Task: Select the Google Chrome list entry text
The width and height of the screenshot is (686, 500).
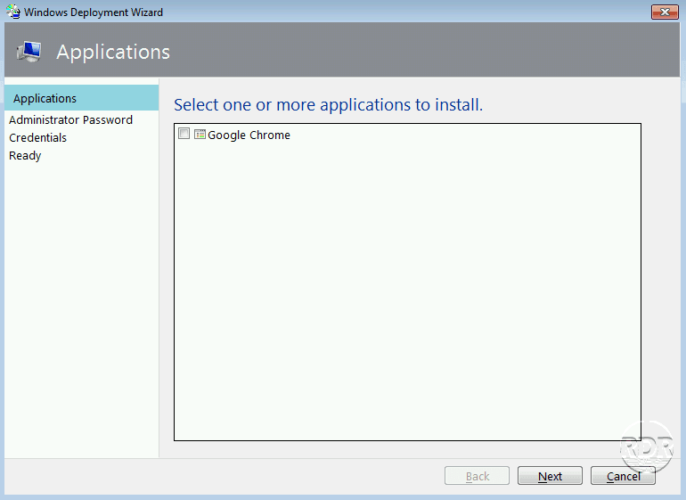Action: [248, 135]
